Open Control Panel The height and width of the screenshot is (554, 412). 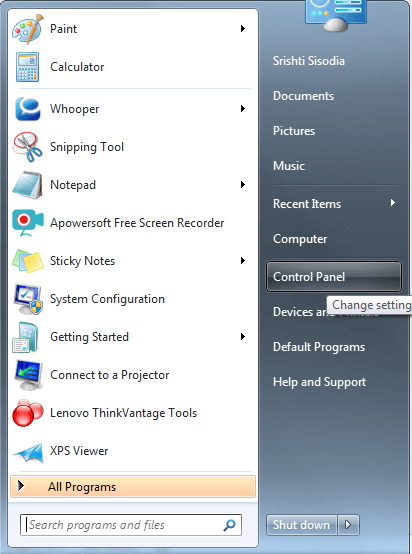pos(334,277)
